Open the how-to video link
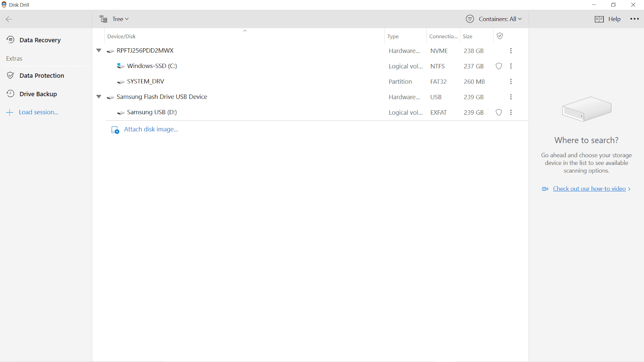Image resolution: width=644 pixels, height=362 pixels. [589, 189]
